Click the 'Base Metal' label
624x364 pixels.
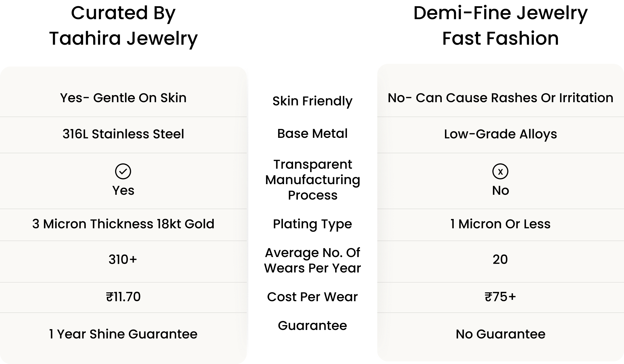(x=312, y=134)
